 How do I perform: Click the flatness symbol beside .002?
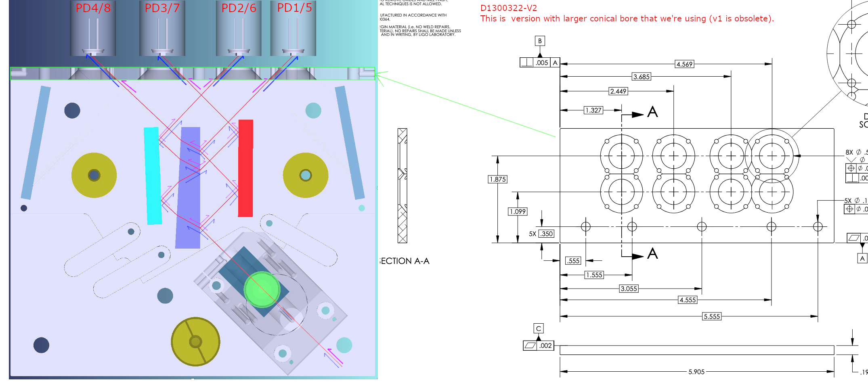coord(530,345)
